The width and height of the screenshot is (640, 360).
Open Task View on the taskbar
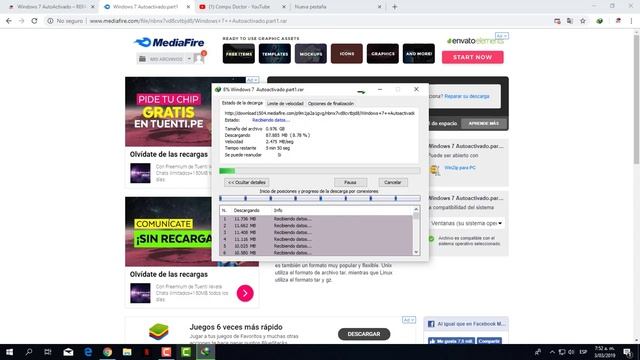click(x=48, y=352)
